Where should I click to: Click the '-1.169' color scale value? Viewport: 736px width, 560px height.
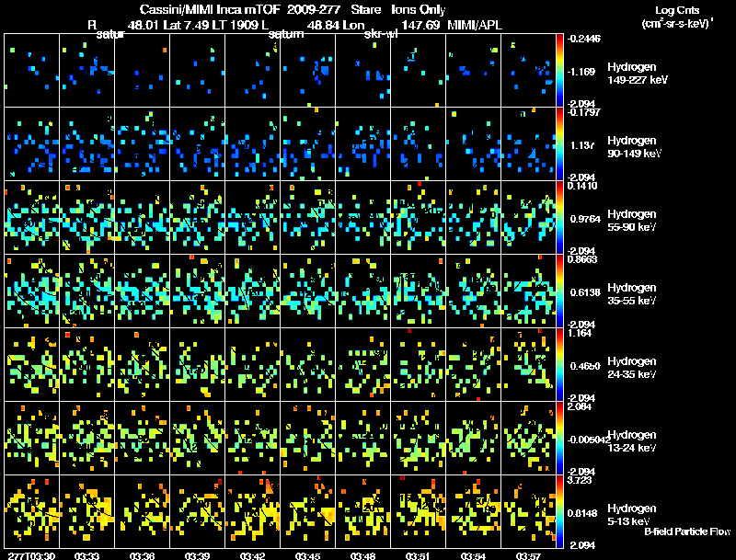[581, 72]
